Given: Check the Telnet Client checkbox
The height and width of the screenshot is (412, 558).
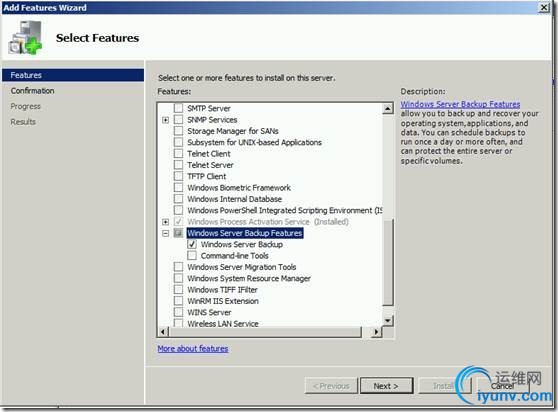Looking at the screenshot, I should pyautogui.click(x=178, y=154).
